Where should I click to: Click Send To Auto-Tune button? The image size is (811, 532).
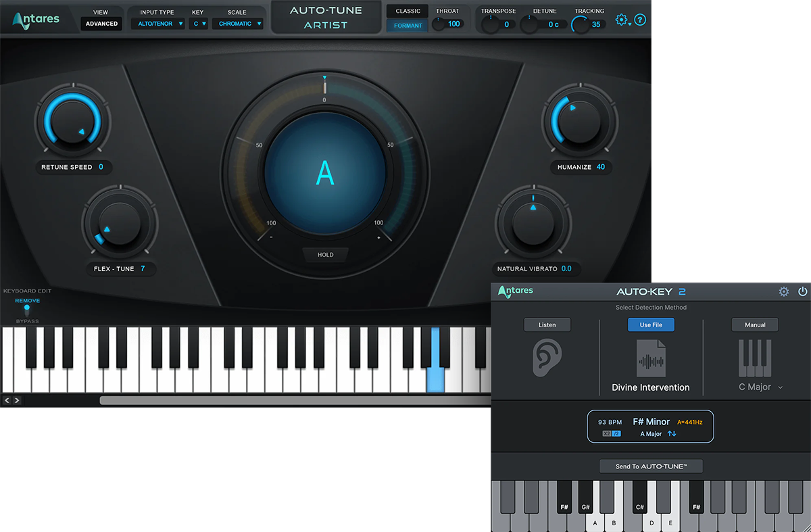click(x=651, y=466)
